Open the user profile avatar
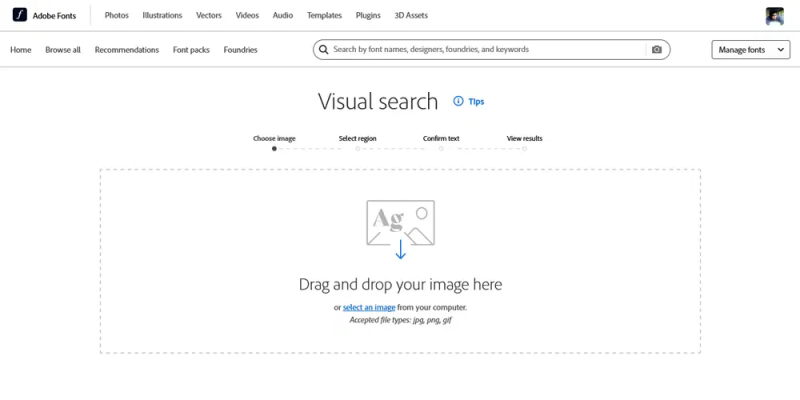The image size is (800, 400). click(774, 16)
